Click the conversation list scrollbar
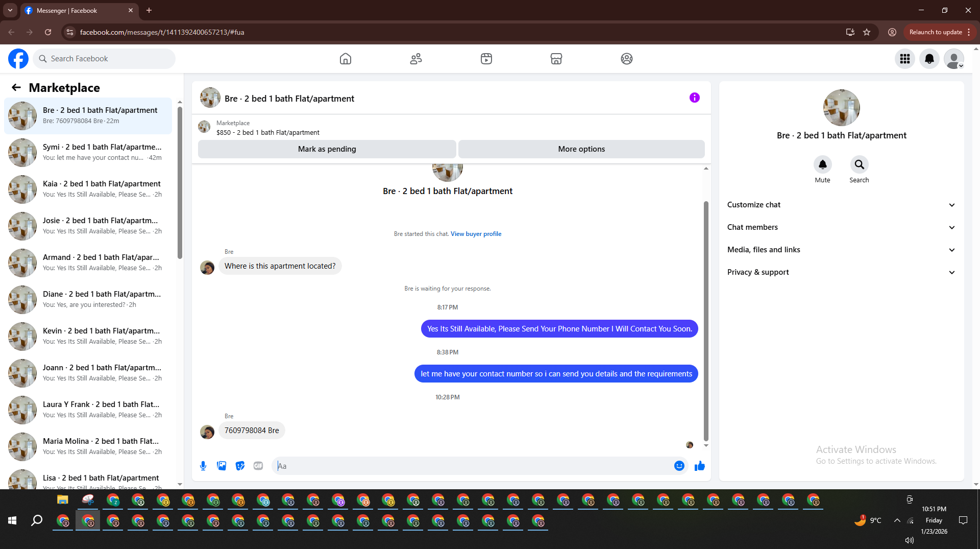The height and width of the screenshot is (549, 980). pyautogui.click(x=180, y=183)
